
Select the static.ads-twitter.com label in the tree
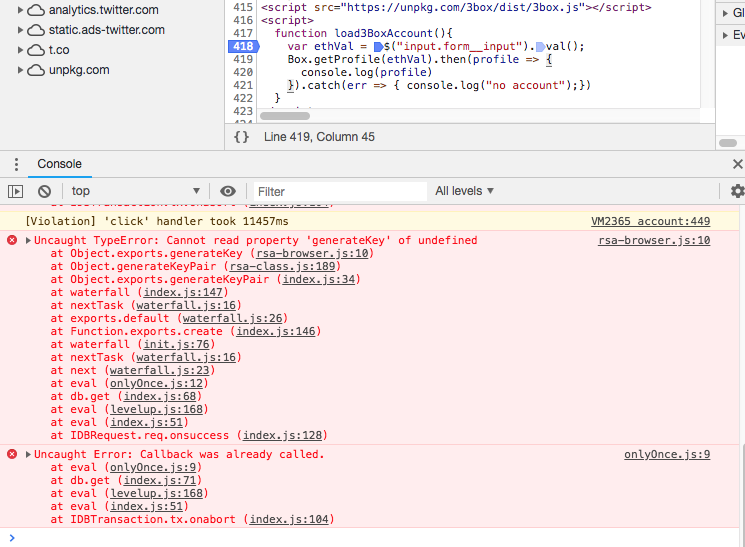pyautogui.click(x=106, y=30)
